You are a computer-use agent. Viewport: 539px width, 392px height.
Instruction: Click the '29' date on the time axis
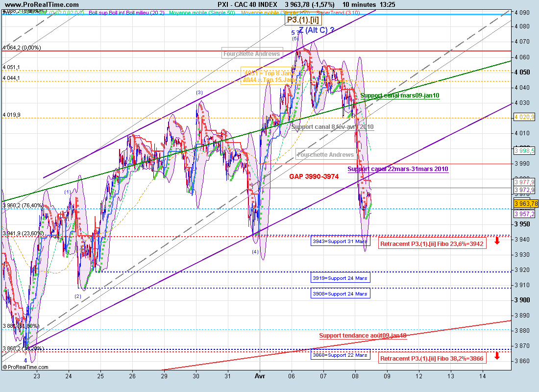[164, 376]
